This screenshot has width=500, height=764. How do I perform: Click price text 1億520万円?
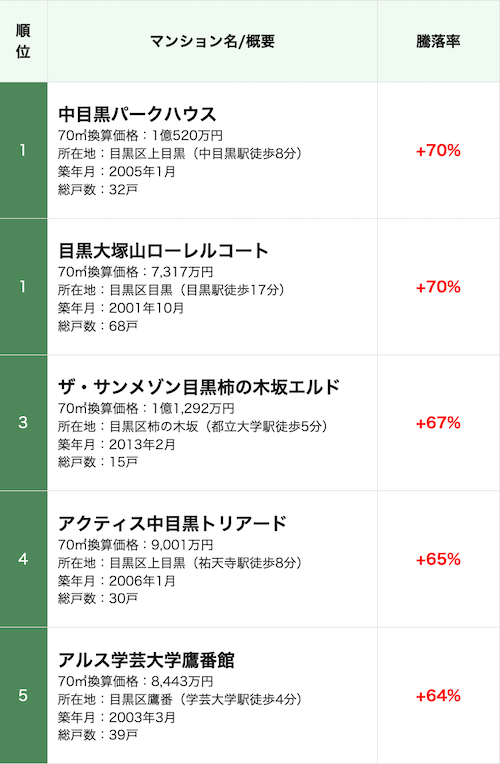187,135
